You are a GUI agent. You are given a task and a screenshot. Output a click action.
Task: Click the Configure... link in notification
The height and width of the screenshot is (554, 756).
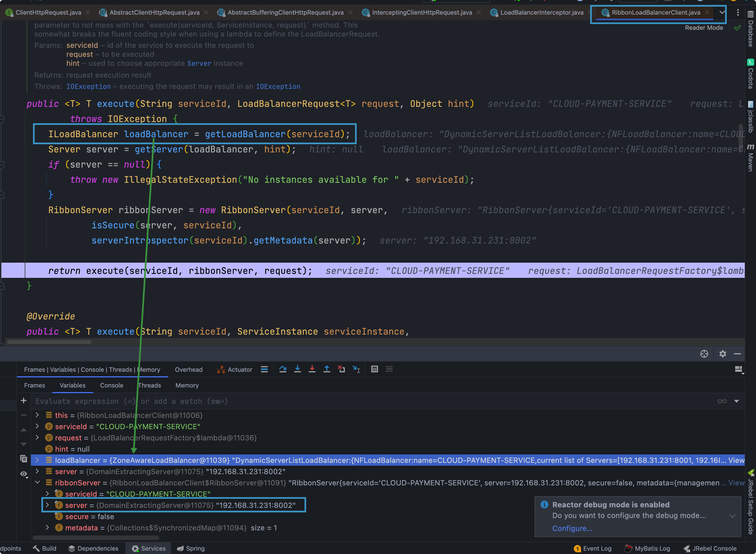click(572, 528)
